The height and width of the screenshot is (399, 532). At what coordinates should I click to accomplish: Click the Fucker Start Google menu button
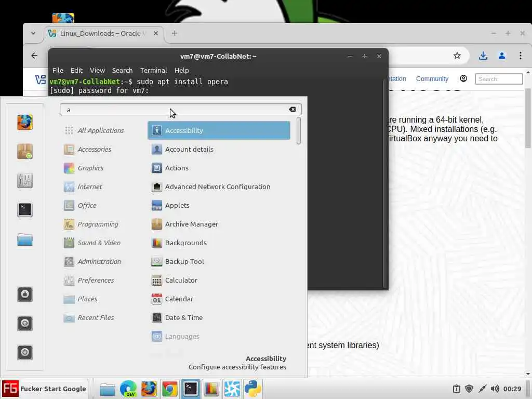point(44,389)
